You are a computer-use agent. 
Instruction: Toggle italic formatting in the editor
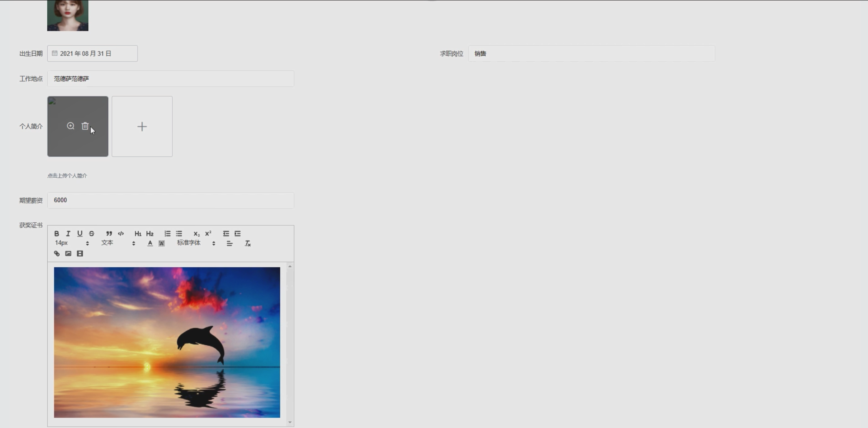68,233
